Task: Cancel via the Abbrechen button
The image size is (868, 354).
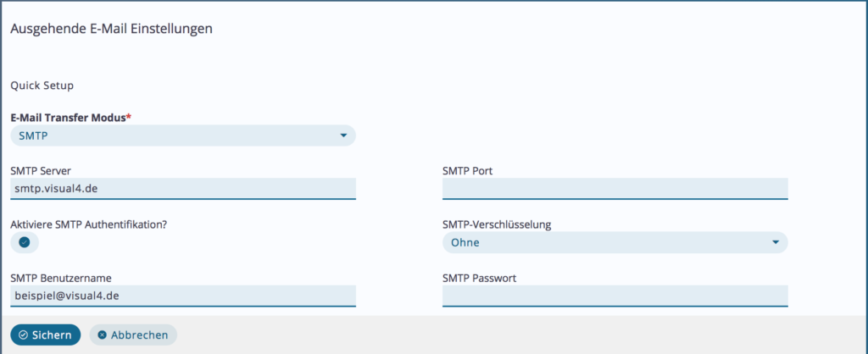Action: pos(133,335)
